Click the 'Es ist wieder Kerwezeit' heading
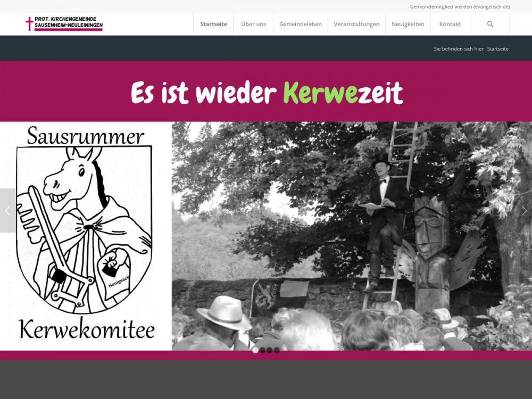532x399 pixels. click(x=266, y=93)
